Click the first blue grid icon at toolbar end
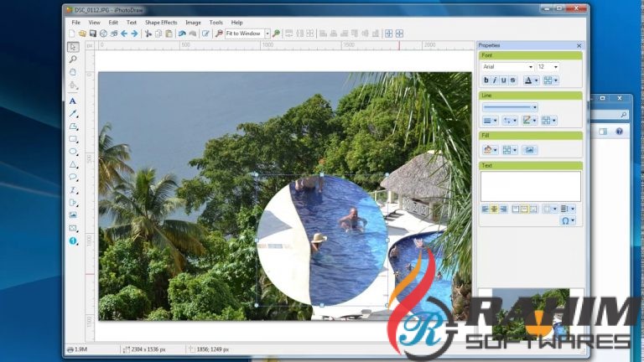 pos(388,34)
